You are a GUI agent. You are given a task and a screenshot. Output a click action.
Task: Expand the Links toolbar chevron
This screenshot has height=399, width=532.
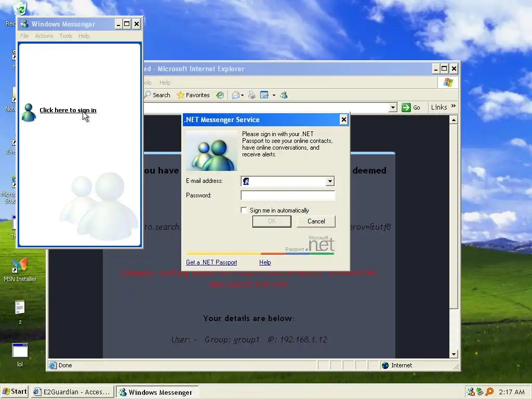pos(454,107)
